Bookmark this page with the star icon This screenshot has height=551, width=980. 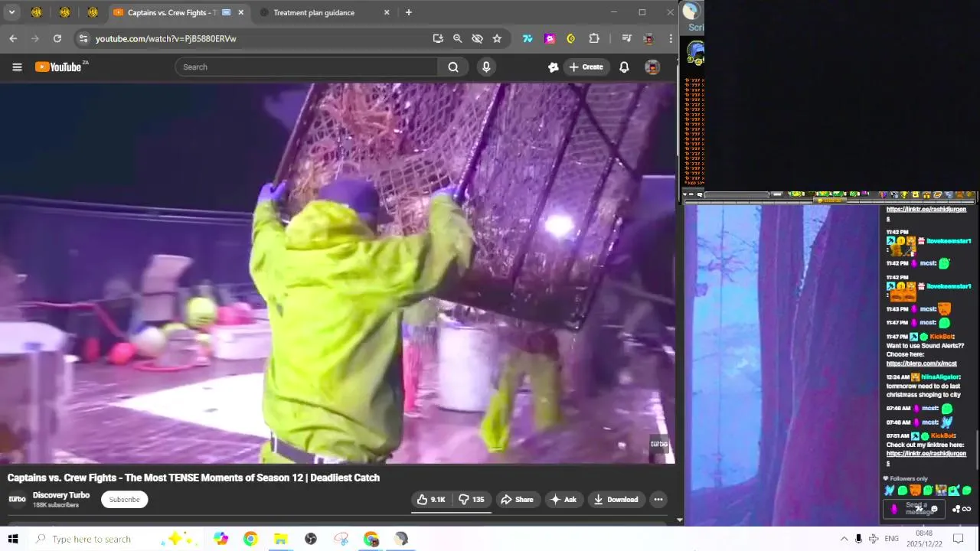497,38
